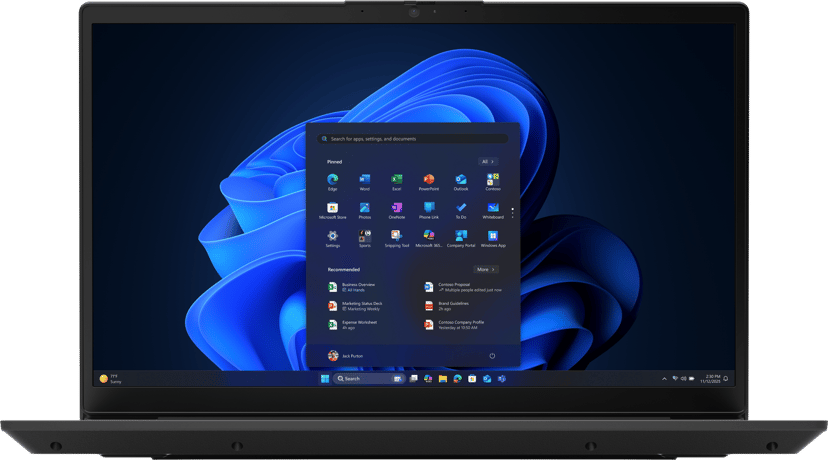This screenshot has height=460, width=828.
Task: Open Marketing Status Deck recommended file
Action: pos(355,306)
